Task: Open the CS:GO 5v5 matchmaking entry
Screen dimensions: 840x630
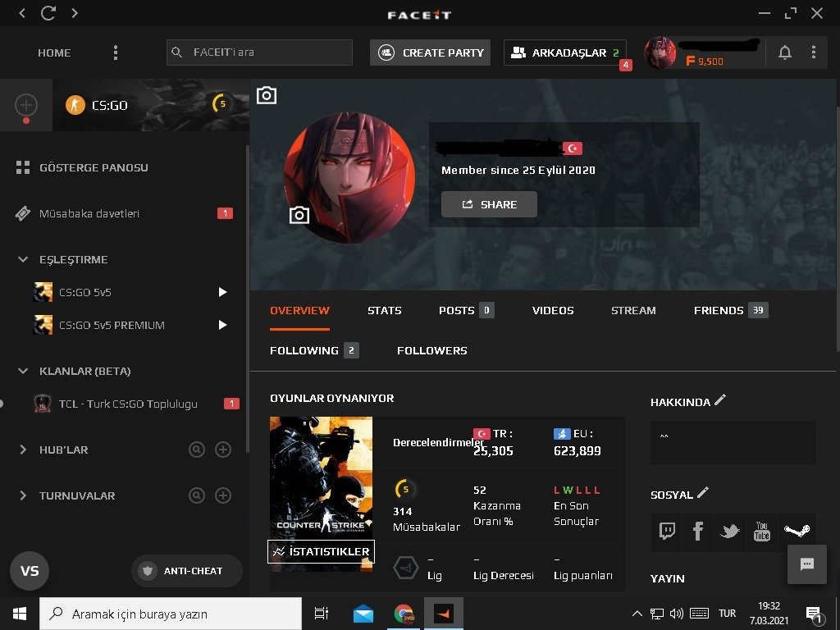Action: (x=72, y=293)
